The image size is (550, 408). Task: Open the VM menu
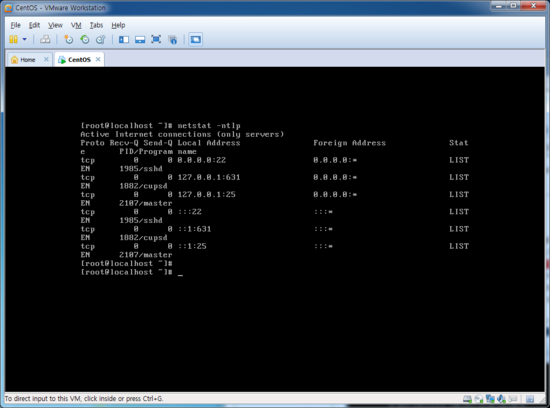[76, 25]
